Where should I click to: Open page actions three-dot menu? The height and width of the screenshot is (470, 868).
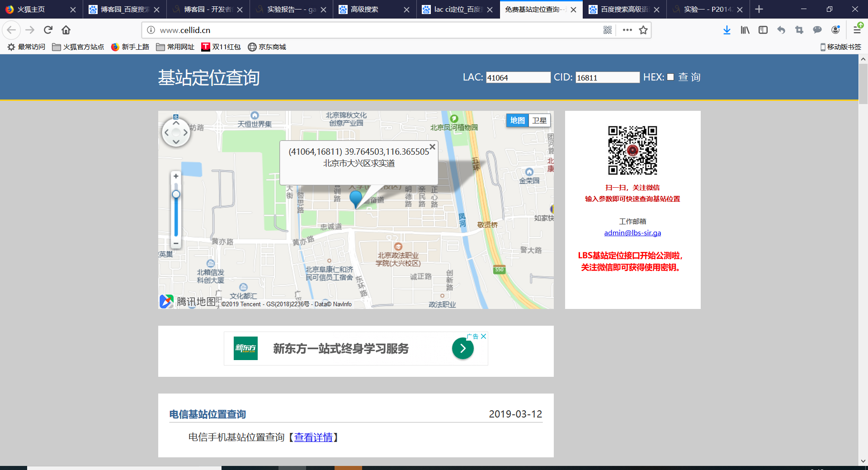coord(627,30)
